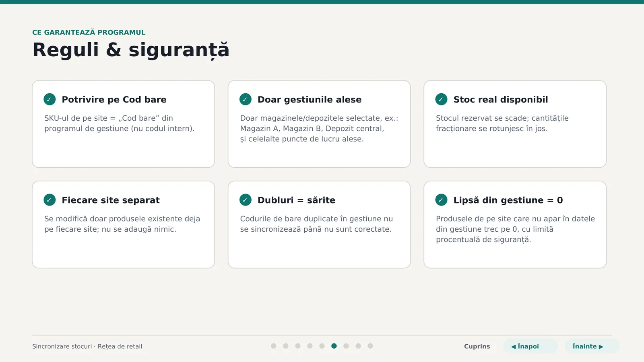644x362 pixels.
Task: Click the description starting Produsele de pe site
Action: click(x=516, y=229)
